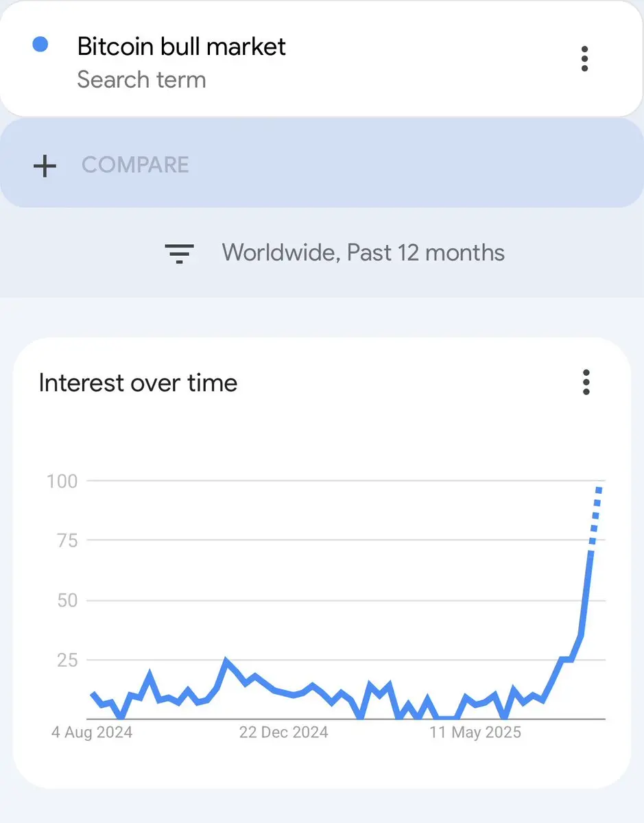Click the 75 gridline label
This screenshot has height=823, width=644.
click(66, 541)
